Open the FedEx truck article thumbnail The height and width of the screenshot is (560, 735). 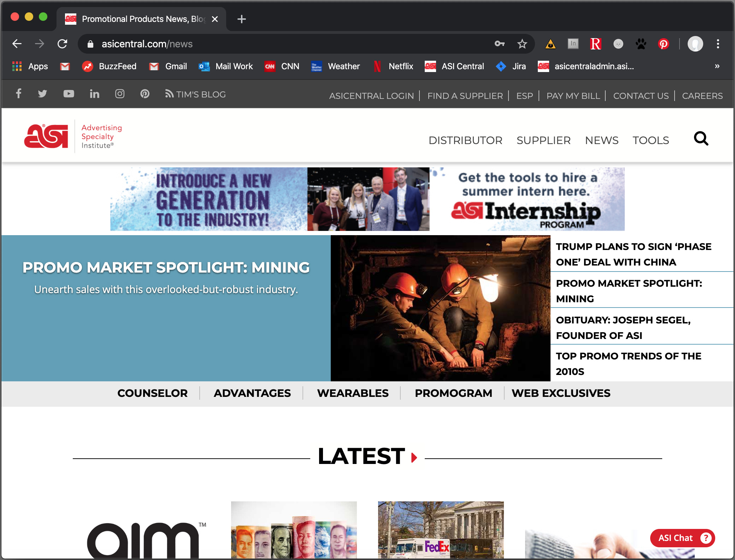[x=441, y=529]
